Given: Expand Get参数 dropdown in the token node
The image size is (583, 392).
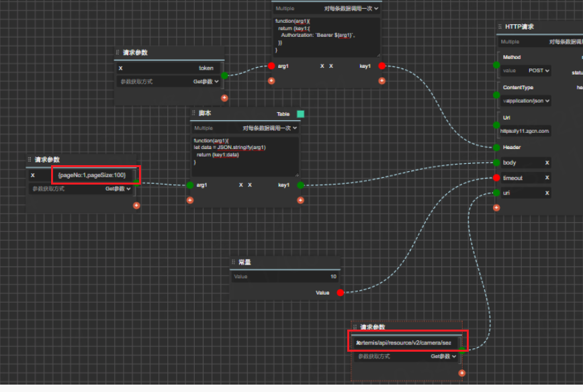Looking at the screenshot, I should pos(206,82).
